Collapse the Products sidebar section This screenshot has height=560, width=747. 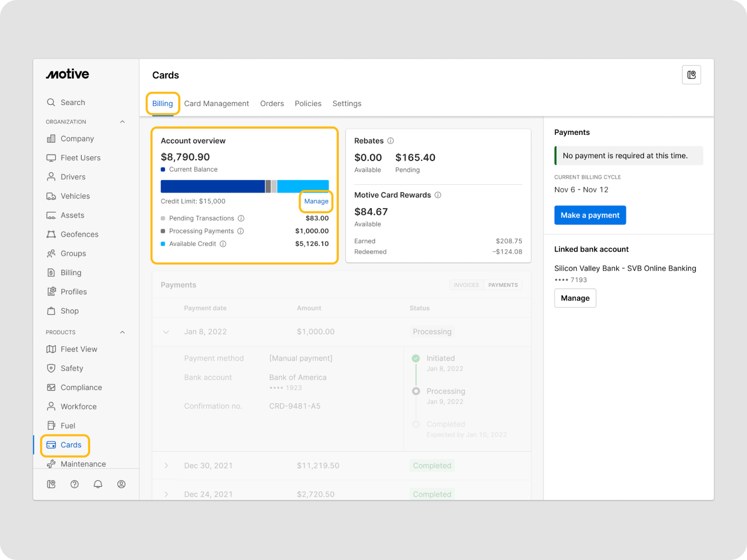coord(122,332)
